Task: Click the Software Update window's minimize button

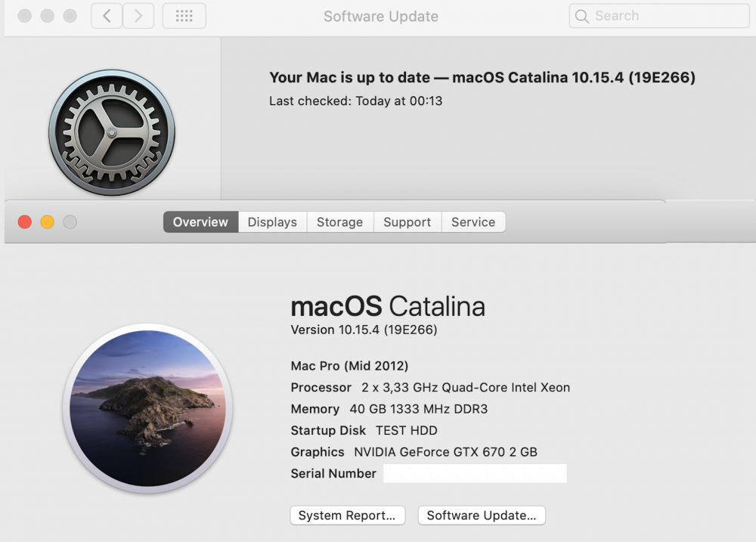Action: coord(47,16)
